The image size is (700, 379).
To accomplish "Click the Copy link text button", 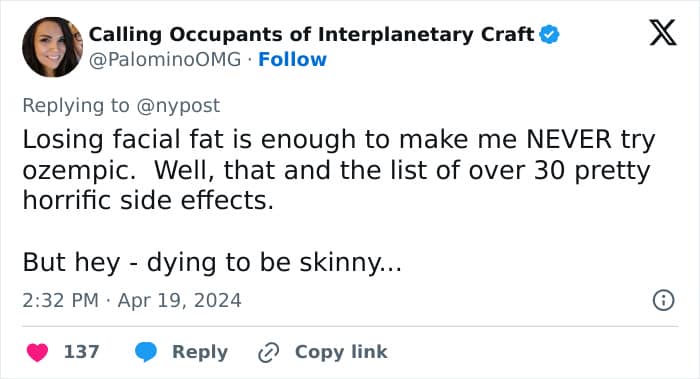I will [341, 352].
